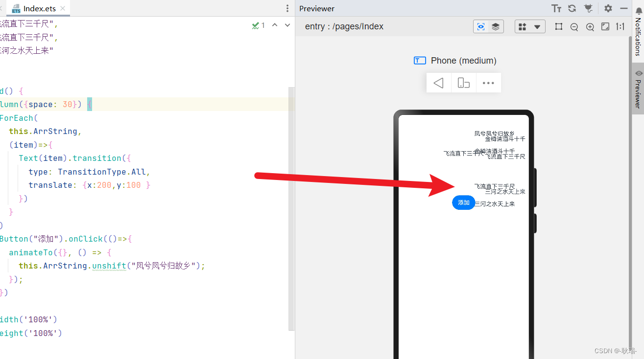Click the Previewer panel title
The height and width of the screenshot is (359, 644).
point(317,8)
